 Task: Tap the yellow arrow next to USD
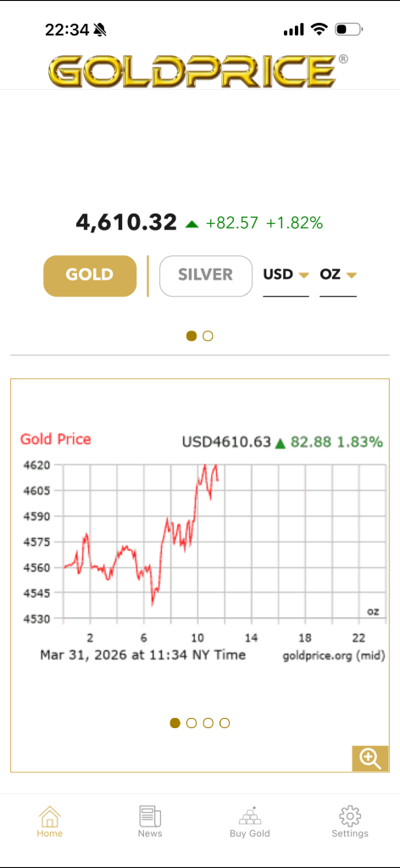pos(303,275)
